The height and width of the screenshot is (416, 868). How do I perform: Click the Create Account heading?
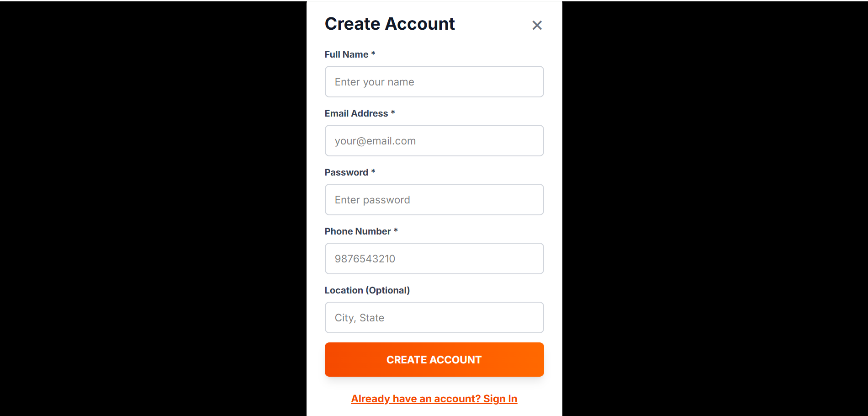click(389, 24)
